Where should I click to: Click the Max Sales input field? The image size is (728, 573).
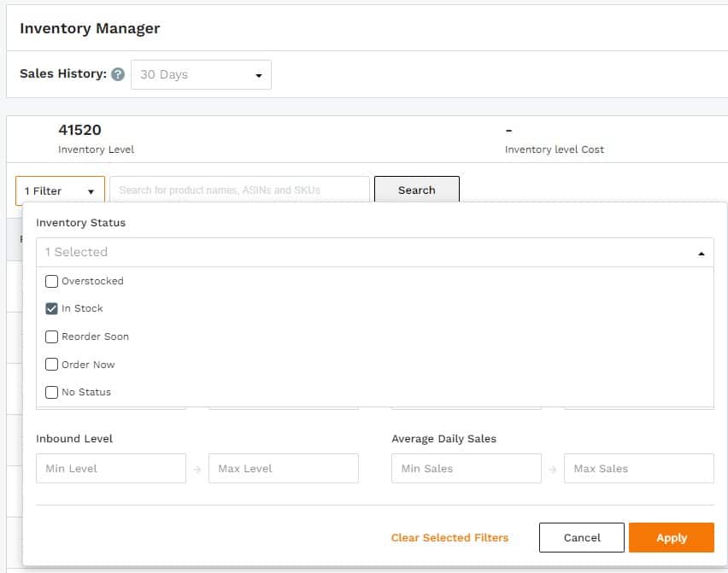pyautogui.click(x=639, y=469)
